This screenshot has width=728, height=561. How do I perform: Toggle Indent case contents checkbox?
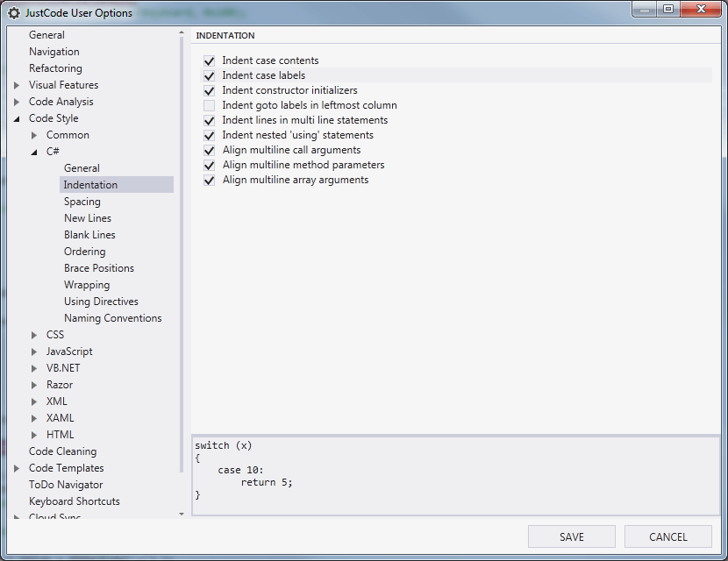[x=210, y=60]
